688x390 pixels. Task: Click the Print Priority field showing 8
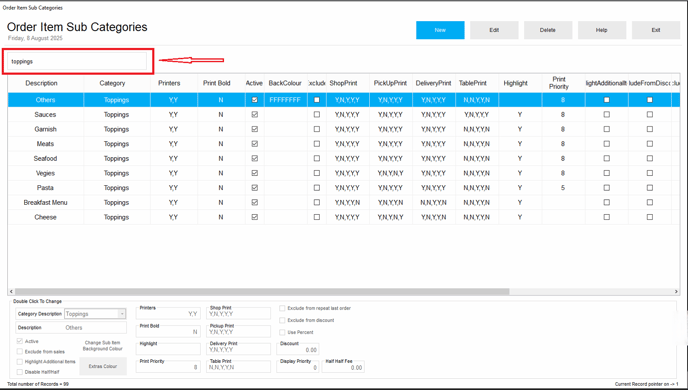point(168,367)
